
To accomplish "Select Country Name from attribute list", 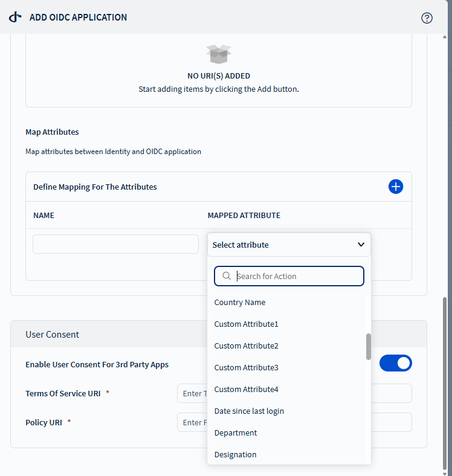I will tap(240, 303).
